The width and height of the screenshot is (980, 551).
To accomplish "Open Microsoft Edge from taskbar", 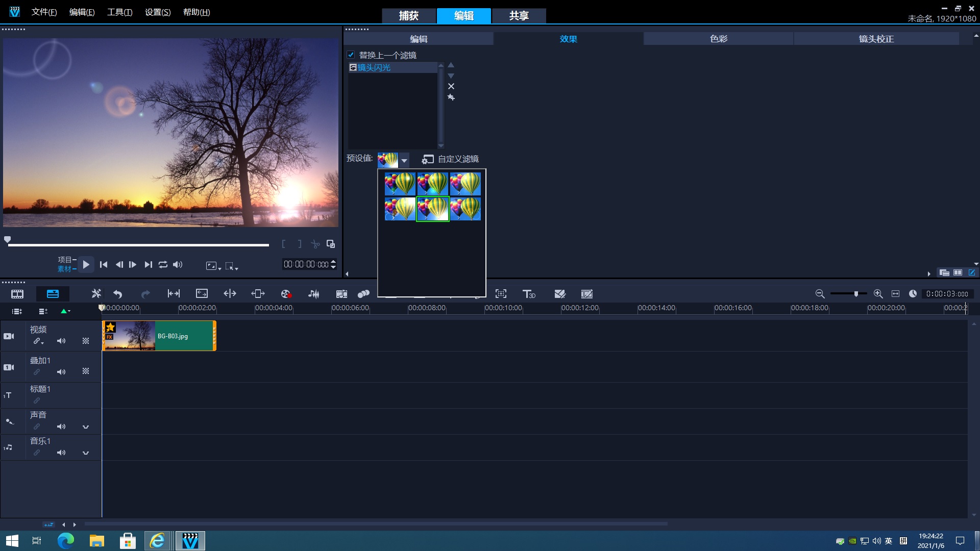I will click(x=65, y=541).
